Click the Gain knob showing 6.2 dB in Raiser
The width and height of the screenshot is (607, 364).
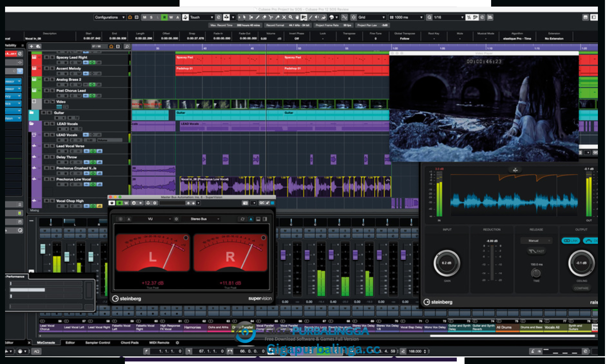click(447, 263)
